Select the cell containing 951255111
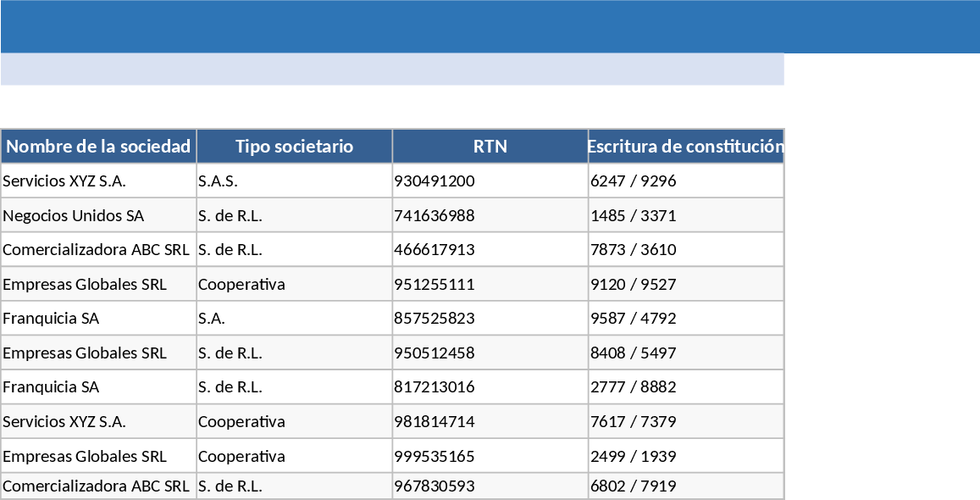This screenshot has height=500, width=980. coord(490,284)
